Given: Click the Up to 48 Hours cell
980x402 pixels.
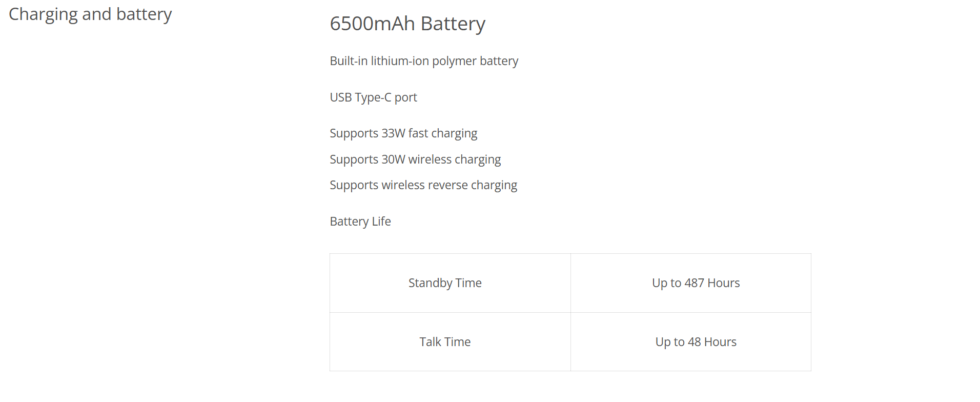Looking at the screenshot, I should [691, 342].
